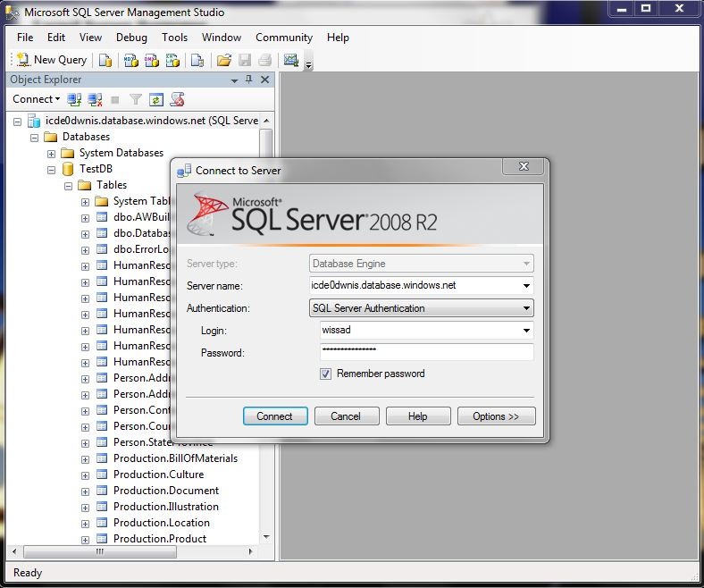Click the Analysis Services XMLA Query icon
The width and height of the screenshot is (704, 588).
click(x=172, y=60)
